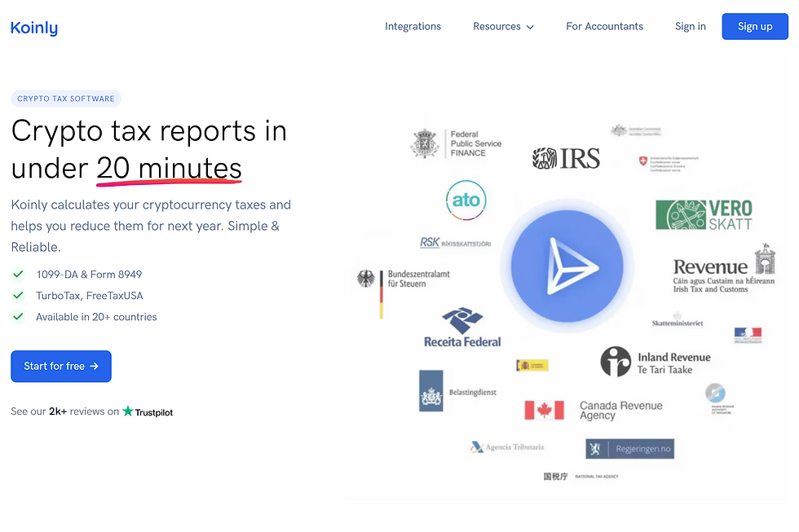
Task: Click the checkmark beside TurboTax, FreeTaxUSA
Action: click(18, 295)
